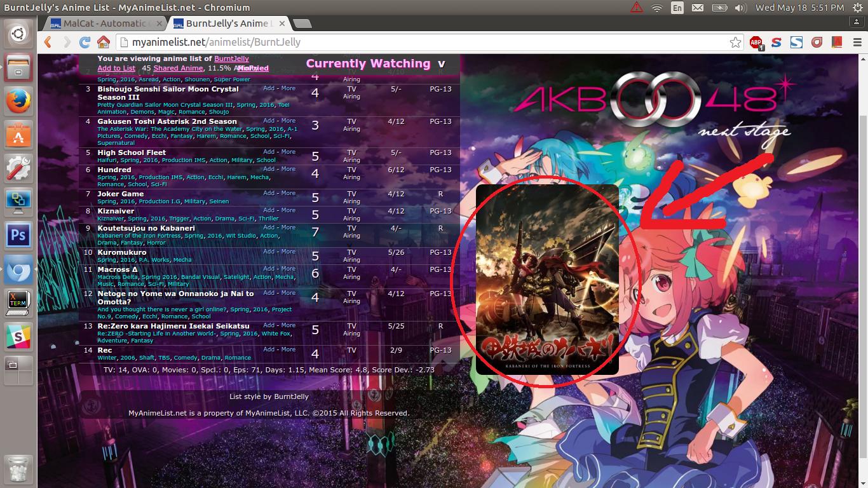The width and height of the screenshot is (868, 488).
Task: Bookmark this page with the star icon
Action: click(735, 43)
